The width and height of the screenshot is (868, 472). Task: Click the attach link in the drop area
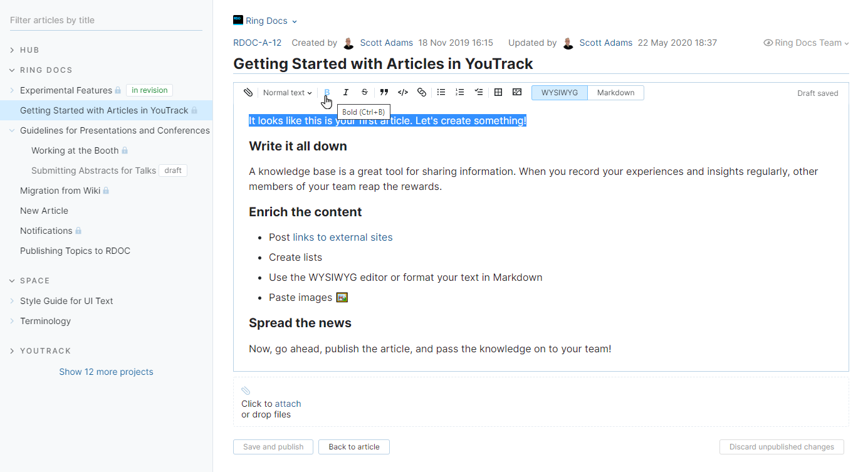(288, 404)
